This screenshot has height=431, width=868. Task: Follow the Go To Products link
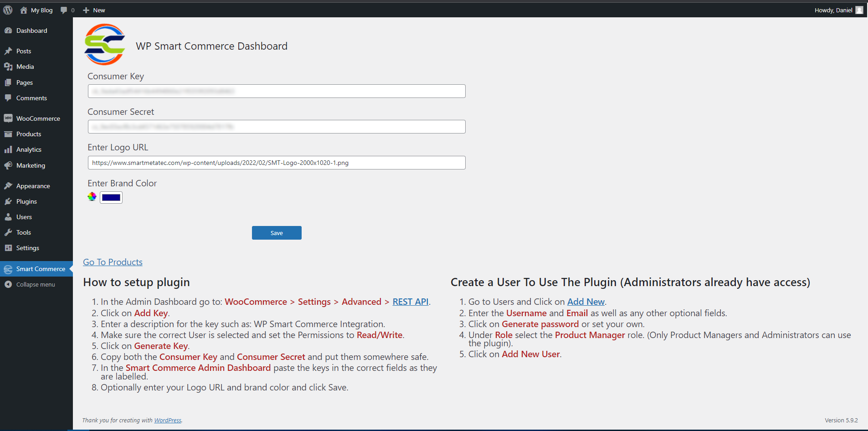tap(113, 262)
